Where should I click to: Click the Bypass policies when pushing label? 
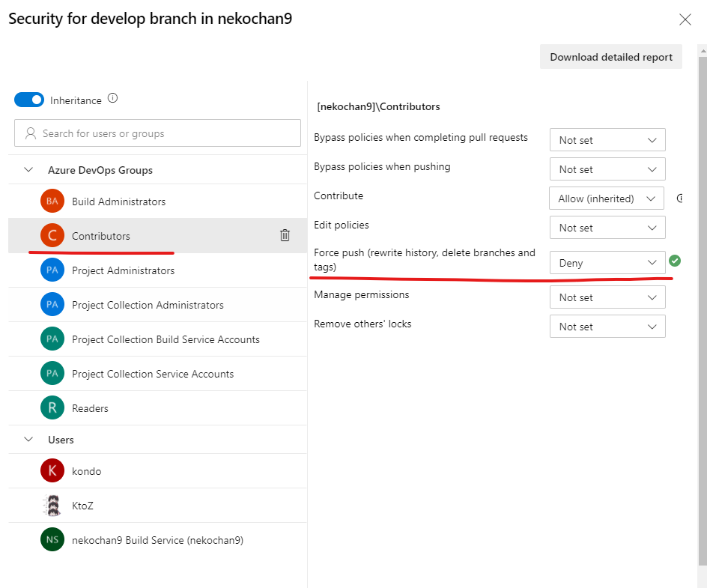click(x=382, y=166)
